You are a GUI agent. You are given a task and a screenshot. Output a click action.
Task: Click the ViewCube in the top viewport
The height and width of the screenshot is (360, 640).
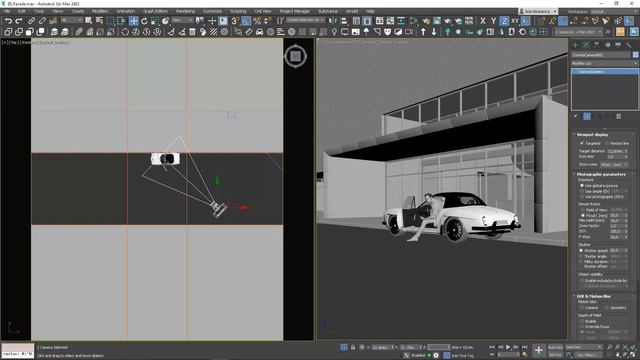(x=296, y=56)
